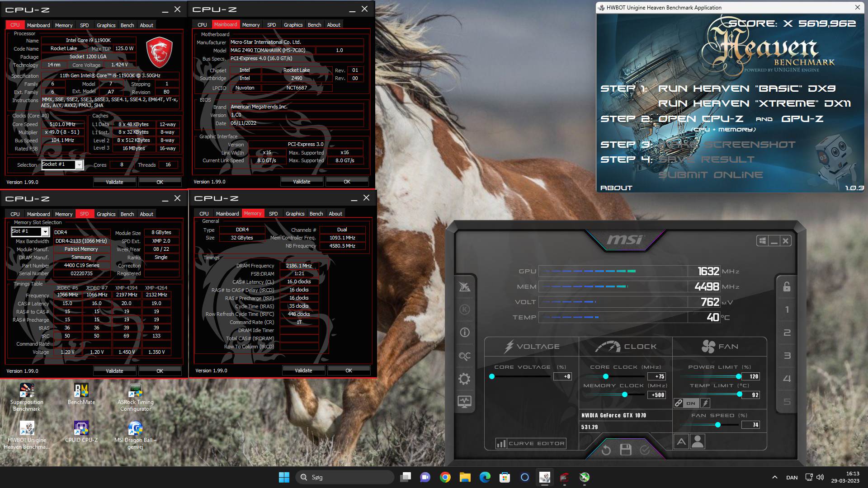Open File Explorer from taskbar
868x488 pixels.
465,477
